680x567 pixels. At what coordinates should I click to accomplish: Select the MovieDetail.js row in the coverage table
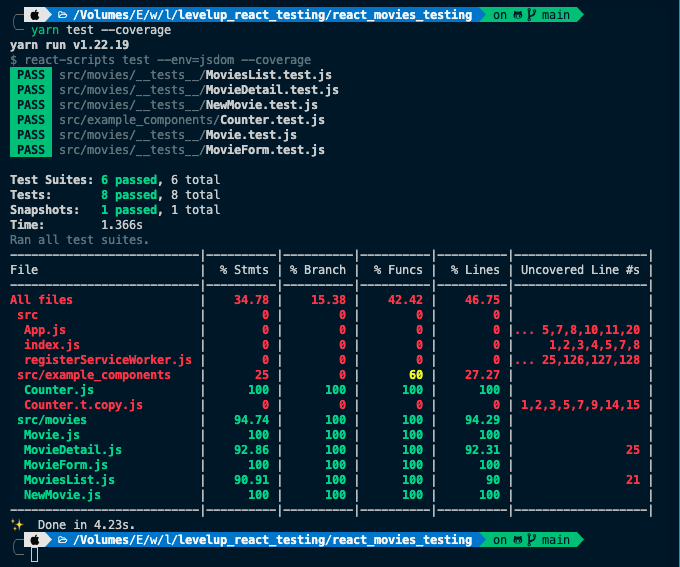(x=73, y=450)
